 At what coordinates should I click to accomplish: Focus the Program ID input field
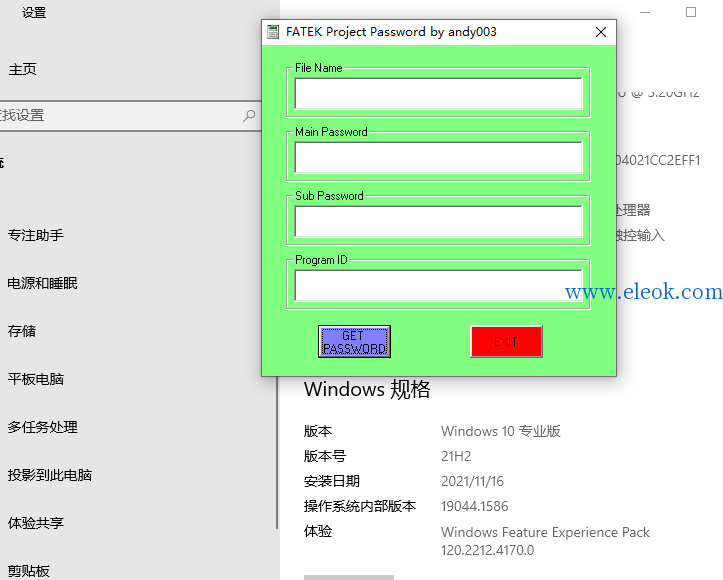pyautogui.click(x=439, y=286)
